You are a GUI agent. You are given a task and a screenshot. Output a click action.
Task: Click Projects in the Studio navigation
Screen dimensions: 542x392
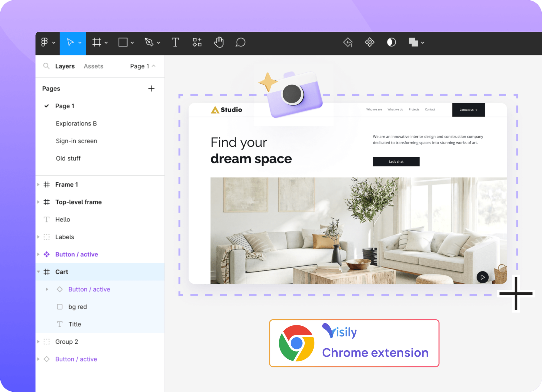pos(414,109)
